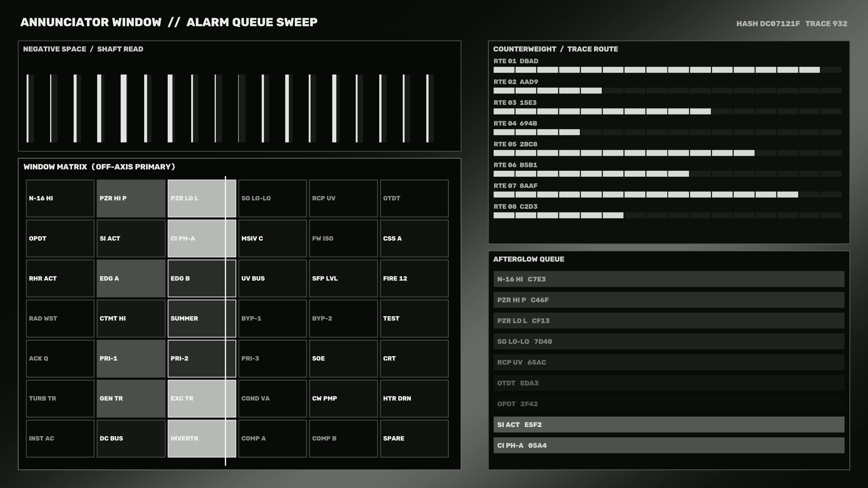The height and width of the screenshot is (488, 868).
Task: Select the CW PMP tile
Action: click(343, 398)
